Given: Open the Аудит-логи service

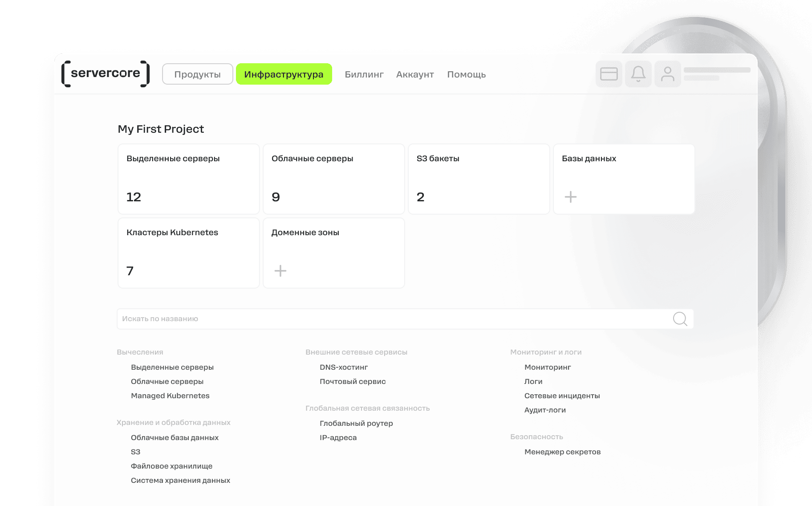Looking at the screenshot, I should tap(545, 409).
